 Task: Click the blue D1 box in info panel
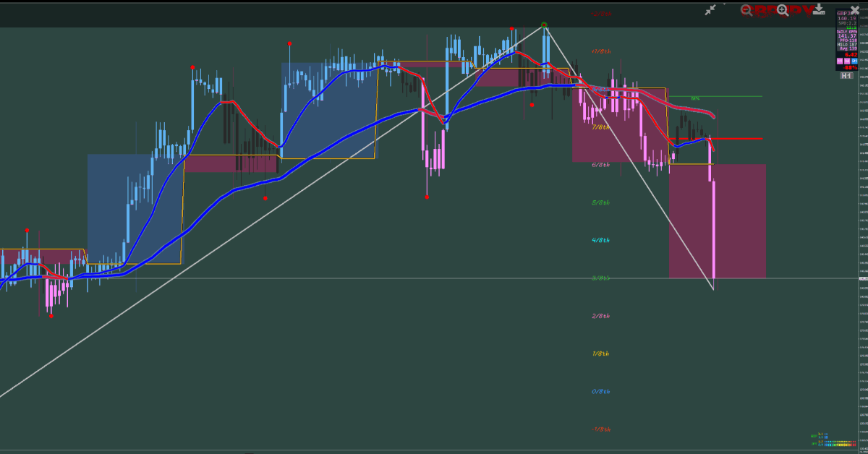coord(854,61)
